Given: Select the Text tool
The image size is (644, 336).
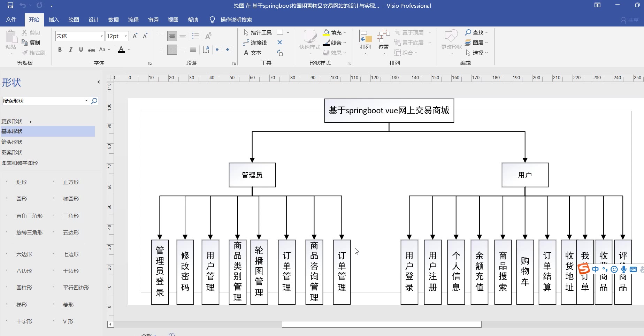Looking at the screenshot, I should (253, 53).
